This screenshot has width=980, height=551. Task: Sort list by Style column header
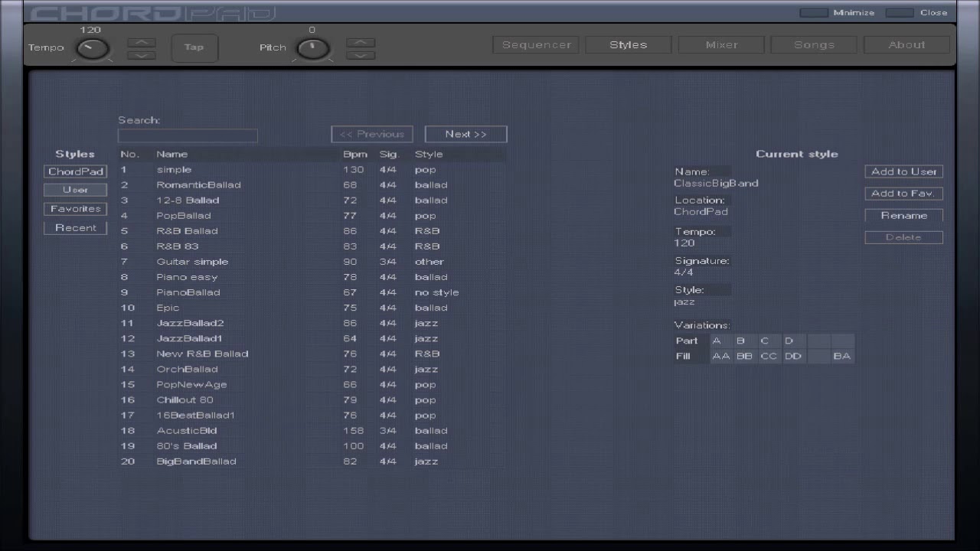pyautogui.click(x=429, y=155)
